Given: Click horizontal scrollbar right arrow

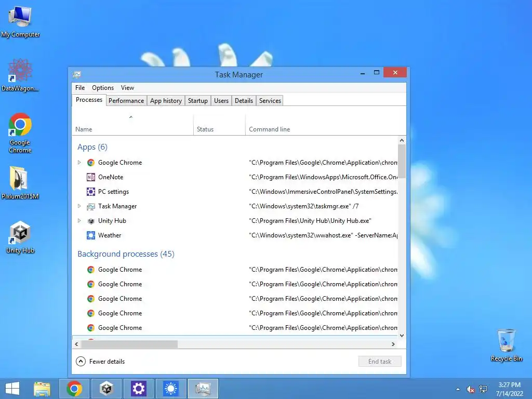Looking at the screenshot, I should pos(393,344).
